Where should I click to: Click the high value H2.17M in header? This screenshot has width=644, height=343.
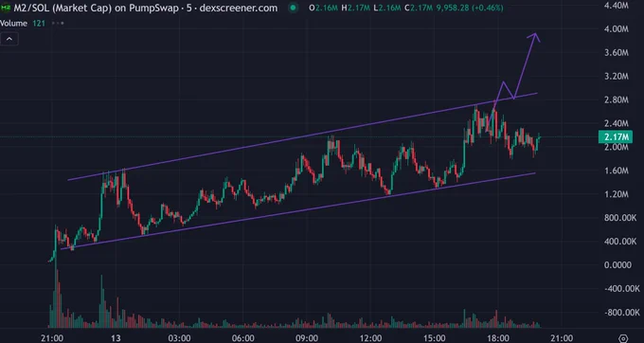click(x=356, y=8)
